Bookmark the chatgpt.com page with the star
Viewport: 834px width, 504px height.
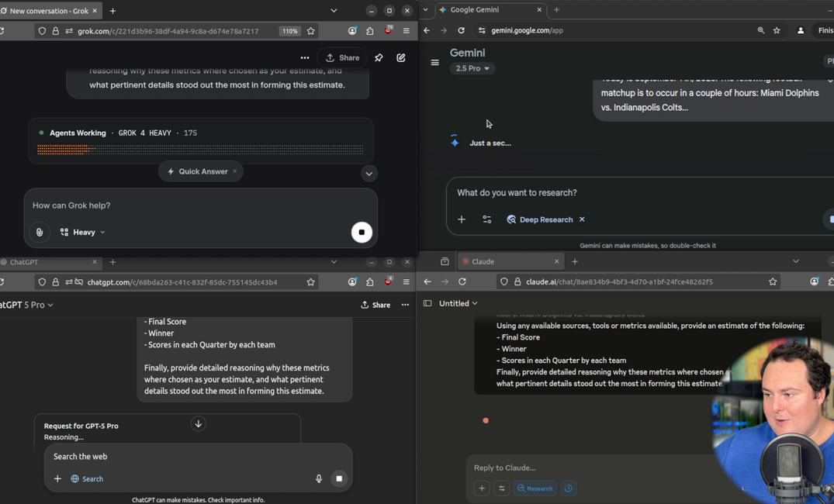click(310, 282)
